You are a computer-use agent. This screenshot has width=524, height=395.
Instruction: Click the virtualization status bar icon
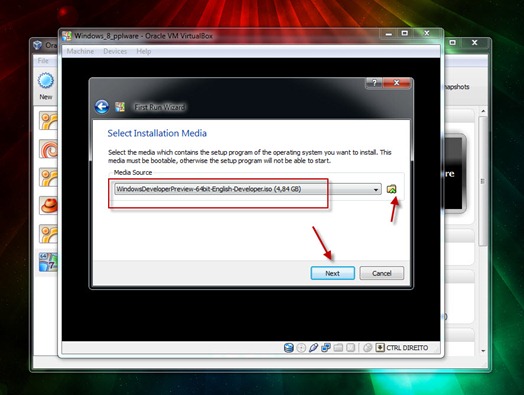tap(350, 348)
